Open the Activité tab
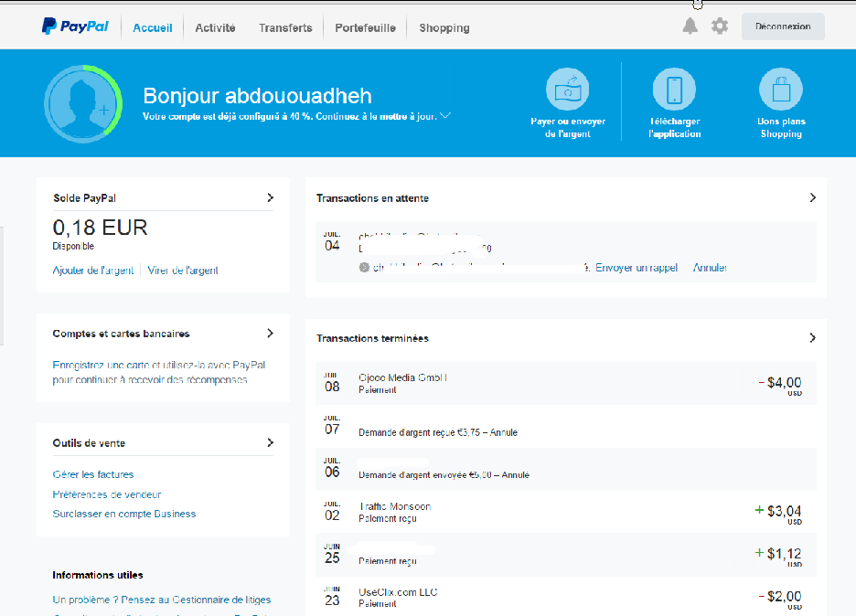 [x=215, y=27]
